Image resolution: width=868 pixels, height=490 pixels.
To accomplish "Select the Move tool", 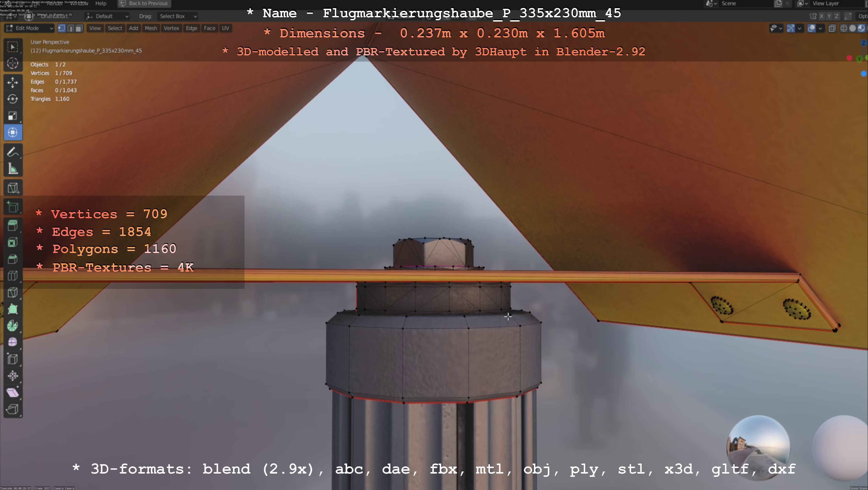I will pyautogui.click(x=13, y=83).
